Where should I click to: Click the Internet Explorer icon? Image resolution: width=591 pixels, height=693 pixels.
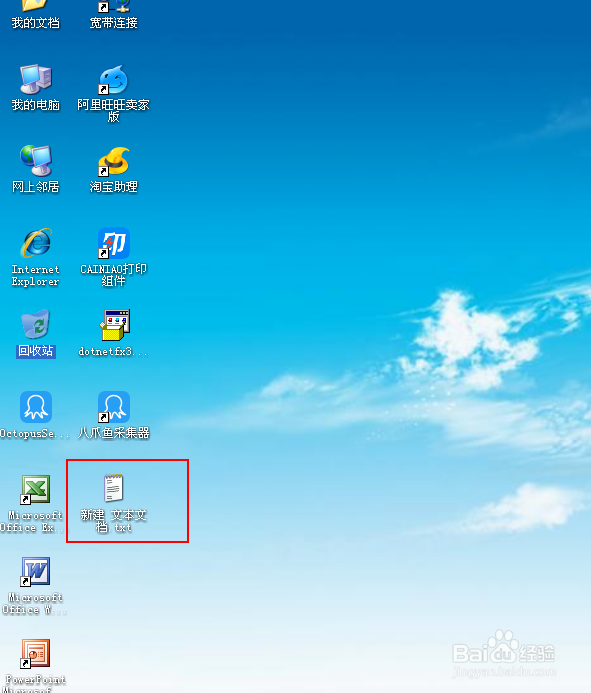click(36, 243)
